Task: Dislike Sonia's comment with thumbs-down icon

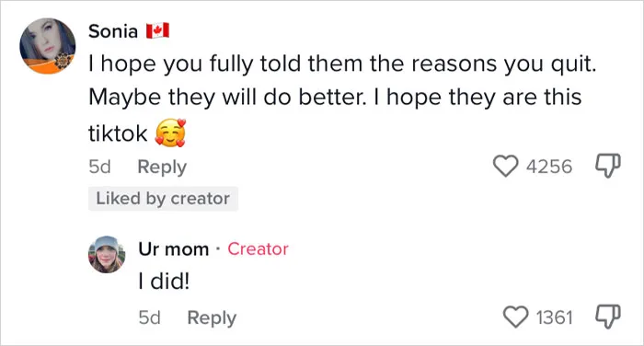Action: (x=608, y=166)
